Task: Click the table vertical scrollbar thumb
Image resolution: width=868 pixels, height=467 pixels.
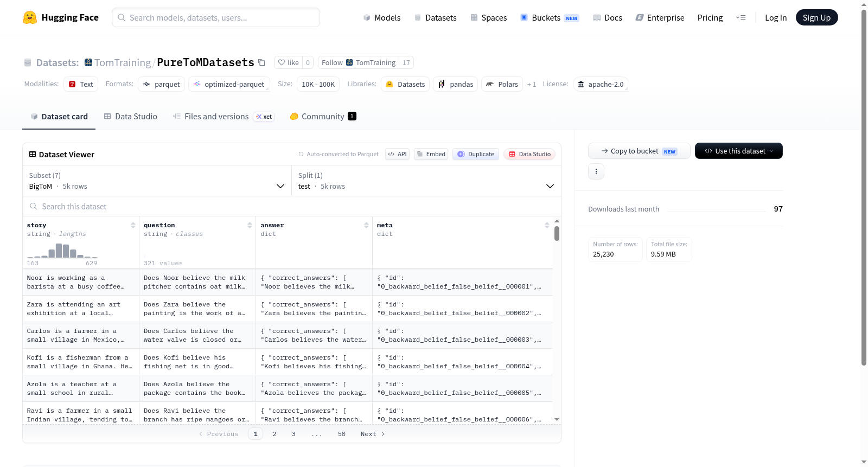Action: 557,233
